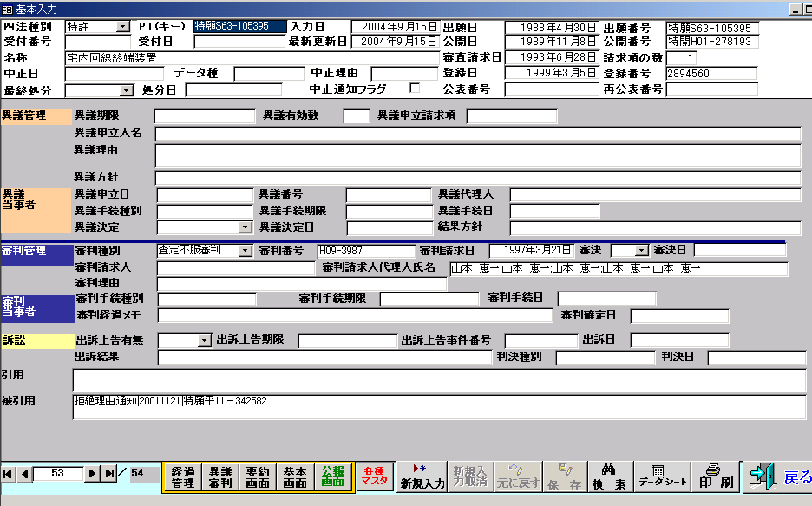Click the 各種マスタ button
The width and height of the screenshot is (812, 506).
[375, 476]
